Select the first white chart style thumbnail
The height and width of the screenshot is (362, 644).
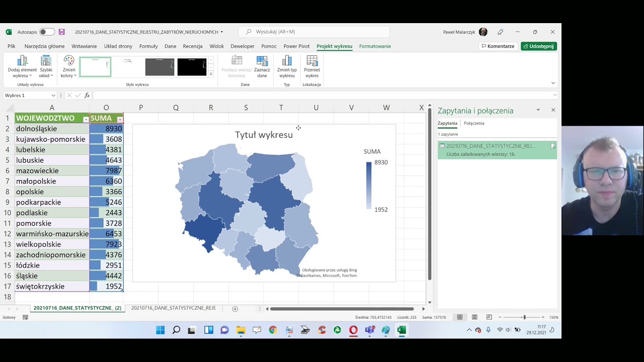[95, 67]
